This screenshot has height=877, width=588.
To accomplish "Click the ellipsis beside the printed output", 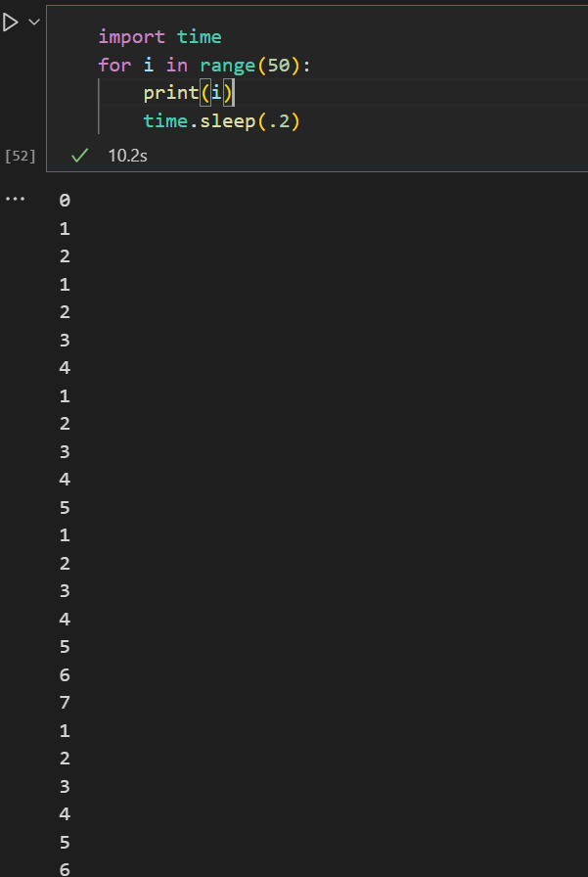I will [15, 200].
